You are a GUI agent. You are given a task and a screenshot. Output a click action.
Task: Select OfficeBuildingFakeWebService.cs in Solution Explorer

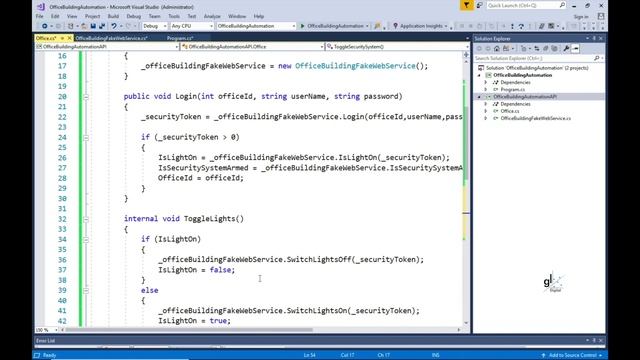click(536, 118)
